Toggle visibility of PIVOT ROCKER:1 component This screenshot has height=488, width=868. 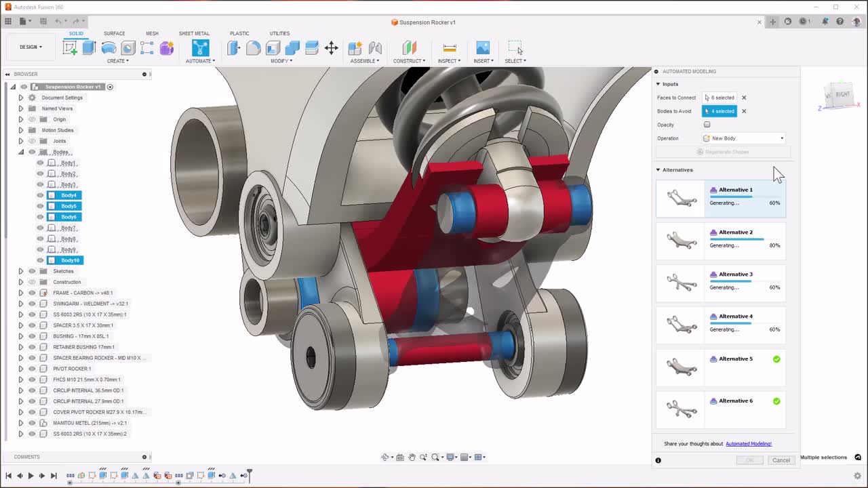(32, 369)
